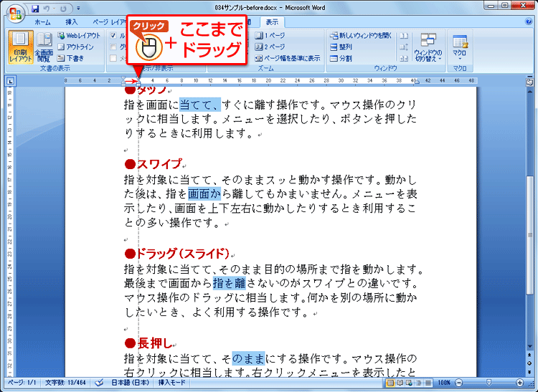Viewport: 538px width, 392px height.
Task: Redo the last action
Action: 63,8
